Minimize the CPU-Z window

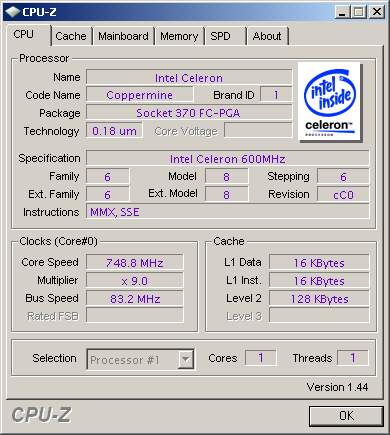pos(342,12)
